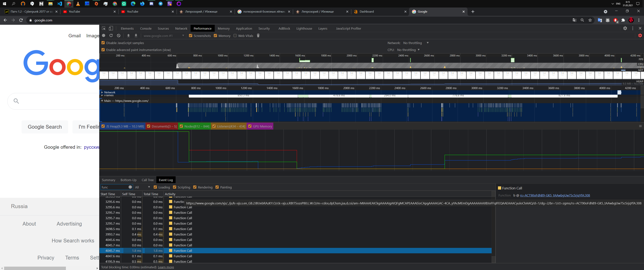Open Visual Studio Code from taskbar

click(60, 4)
